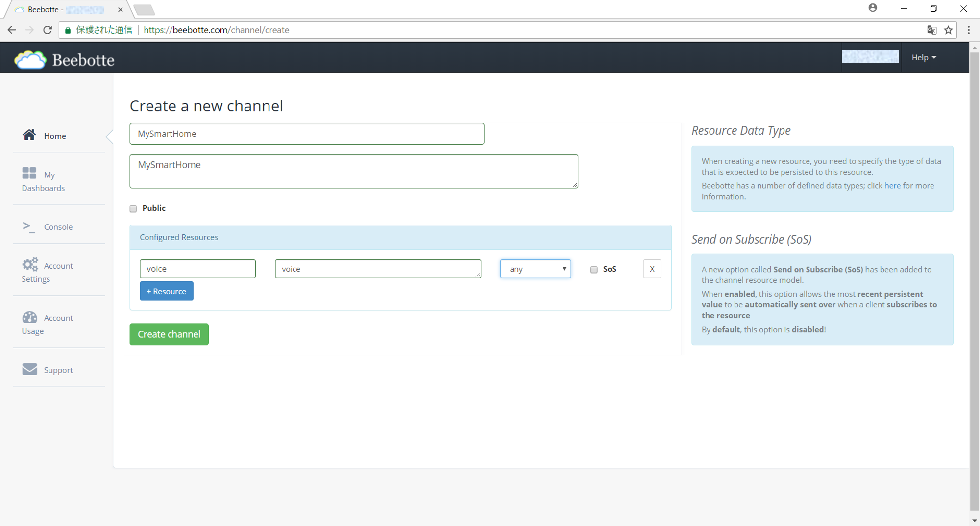Image resolution: width=980 pixels, height=526 pixels.
Task: Open Account Settings gears icon
Action: click(30, 265)
